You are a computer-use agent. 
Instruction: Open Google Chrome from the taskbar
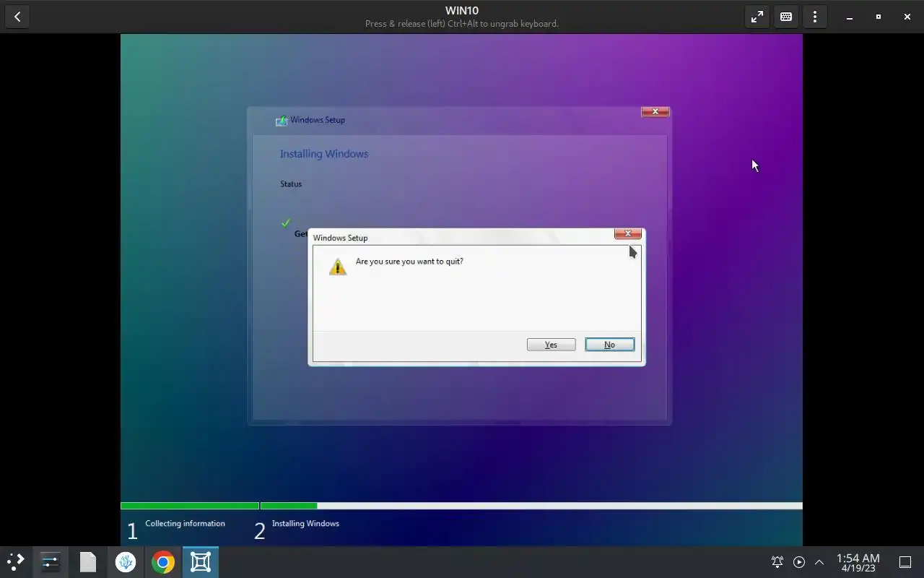[163, 562]
